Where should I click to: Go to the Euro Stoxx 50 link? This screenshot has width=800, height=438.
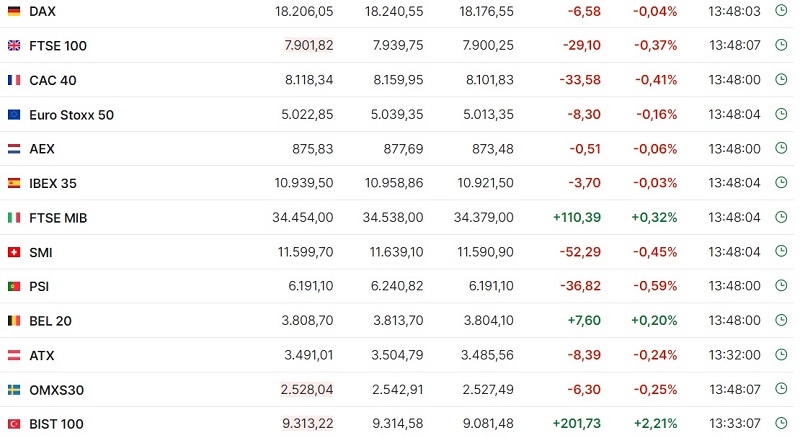71,115
